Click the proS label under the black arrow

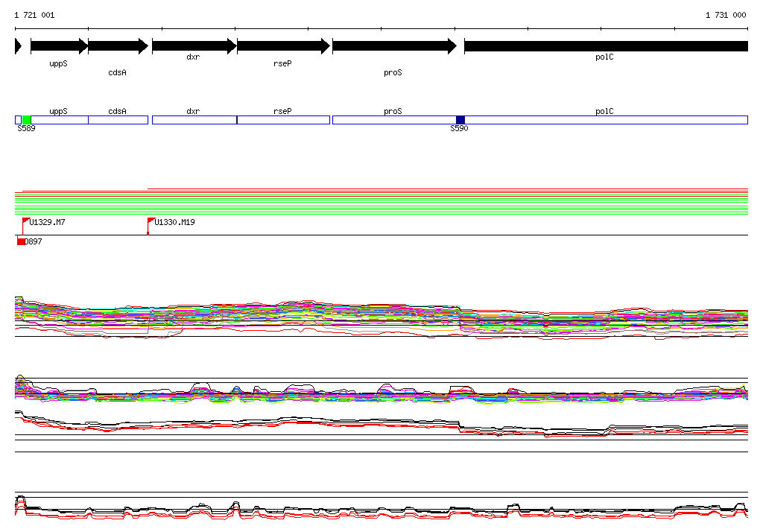393,72
